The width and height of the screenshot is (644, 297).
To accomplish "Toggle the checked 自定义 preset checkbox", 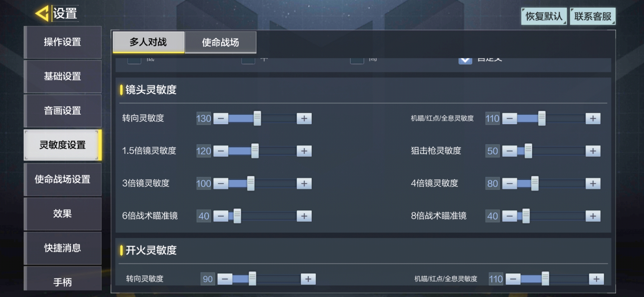I will point(465,61).
